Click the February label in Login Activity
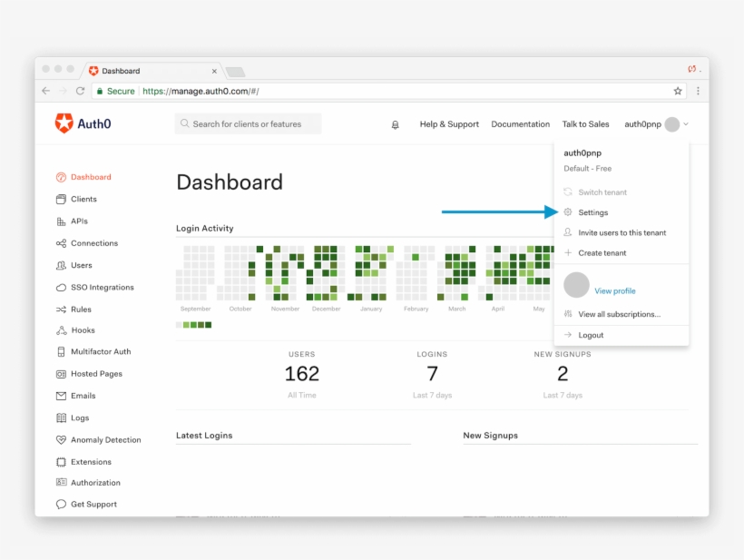 (416, 309)
